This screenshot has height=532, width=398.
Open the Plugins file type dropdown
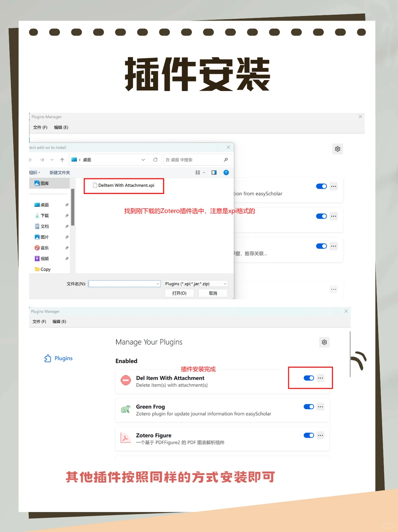(195, 284)
